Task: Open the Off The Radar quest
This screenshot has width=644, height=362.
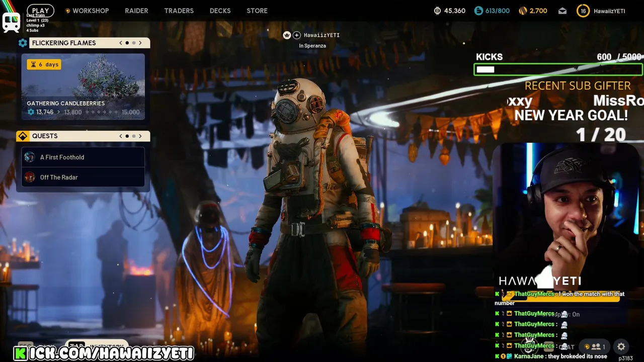Action: [83, 177]
